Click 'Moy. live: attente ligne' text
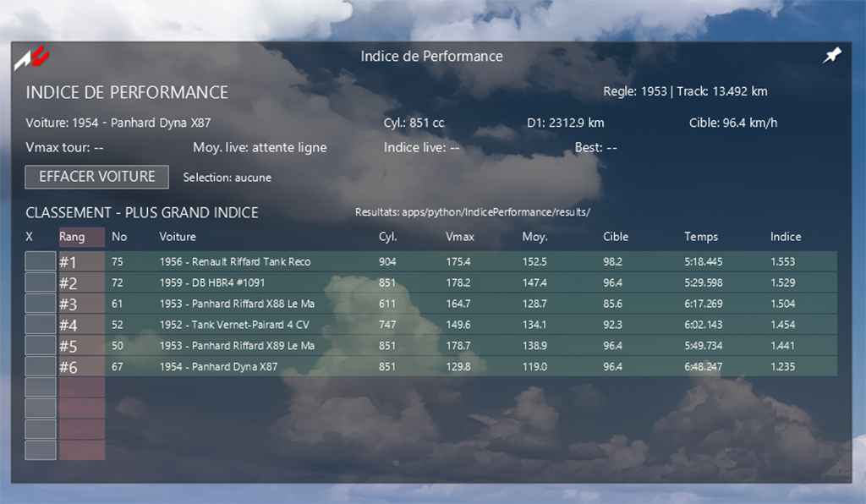This screenshot has width=866, height=504. click(x=260, y=147)
